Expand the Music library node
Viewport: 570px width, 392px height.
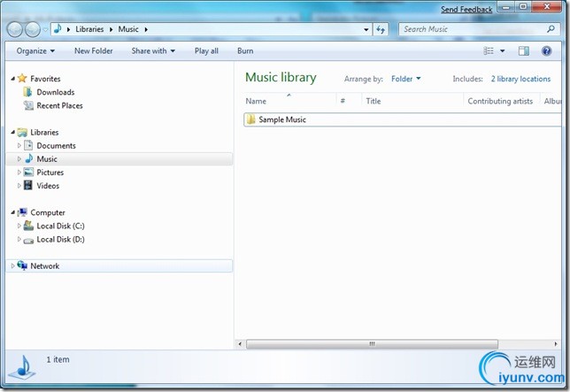point(19,159)
